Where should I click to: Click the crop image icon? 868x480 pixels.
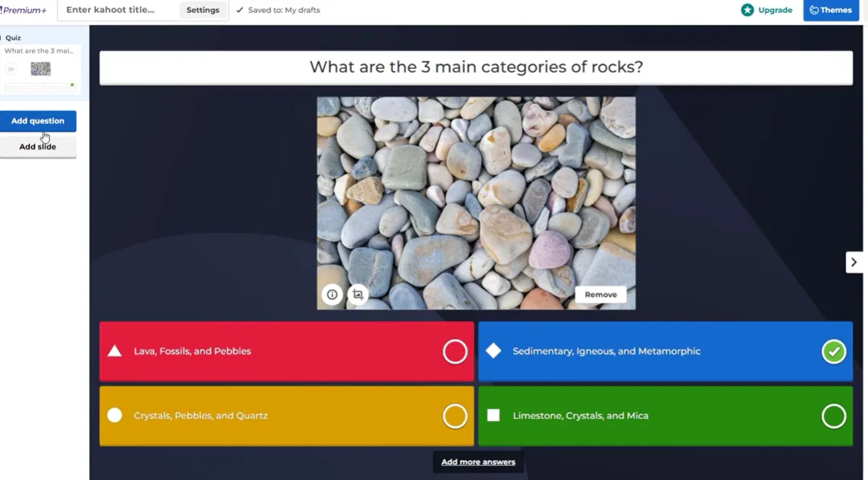point(357,295)
